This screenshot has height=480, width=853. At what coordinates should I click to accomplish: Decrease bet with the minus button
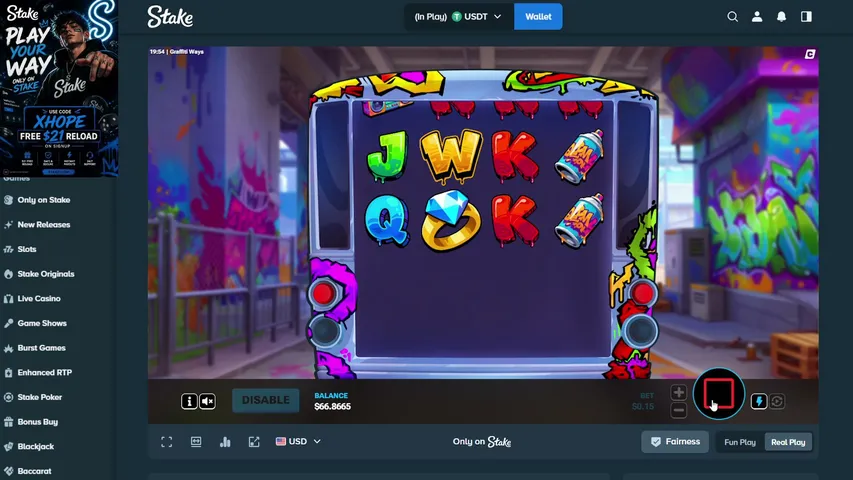coord(678,410)
